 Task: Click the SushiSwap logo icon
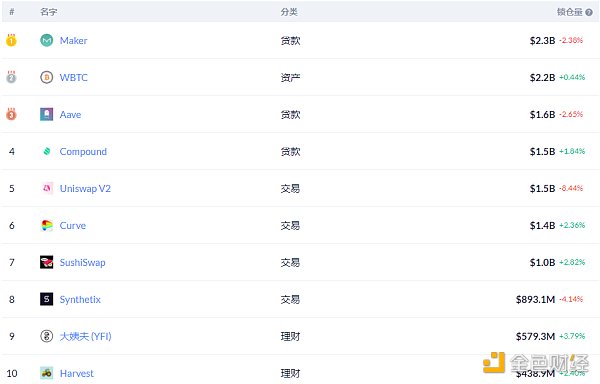[47, 262]
